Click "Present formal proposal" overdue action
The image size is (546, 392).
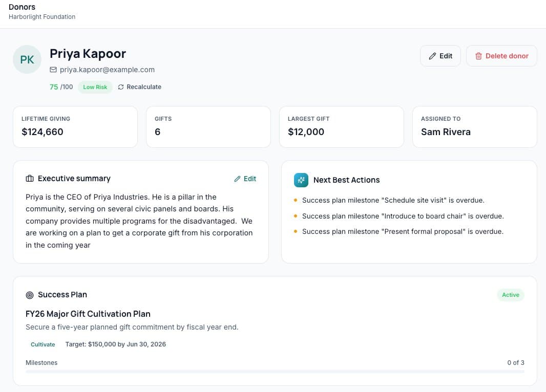[x=403, y=232]
